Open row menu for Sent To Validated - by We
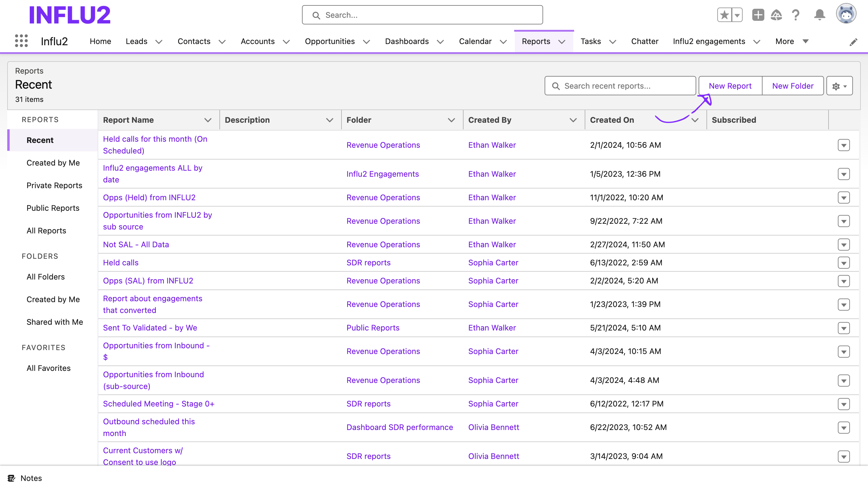This screenshot has height=490, width=868. [x=843, y=328]
